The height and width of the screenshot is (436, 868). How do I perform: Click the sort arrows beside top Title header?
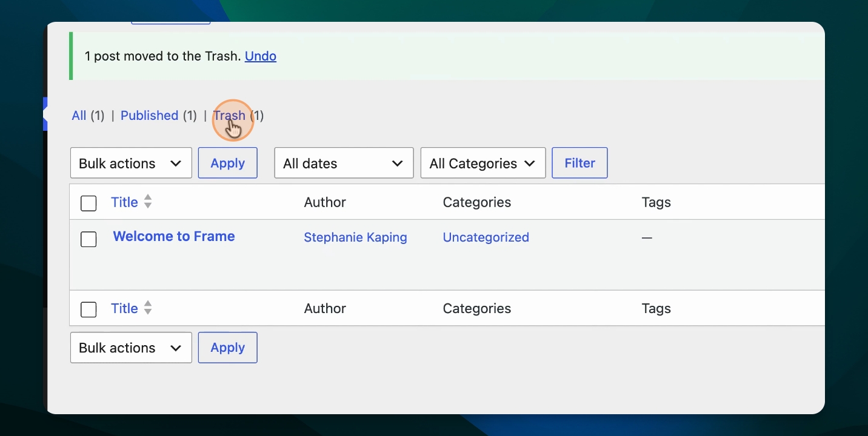point(147,202)
